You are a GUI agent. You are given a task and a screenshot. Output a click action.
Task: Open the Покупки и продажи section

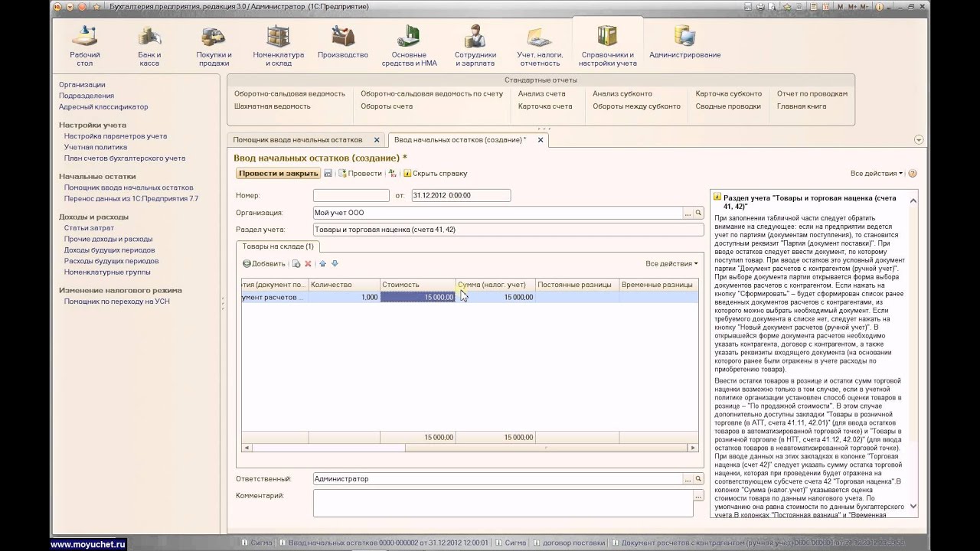click(214, 46)
